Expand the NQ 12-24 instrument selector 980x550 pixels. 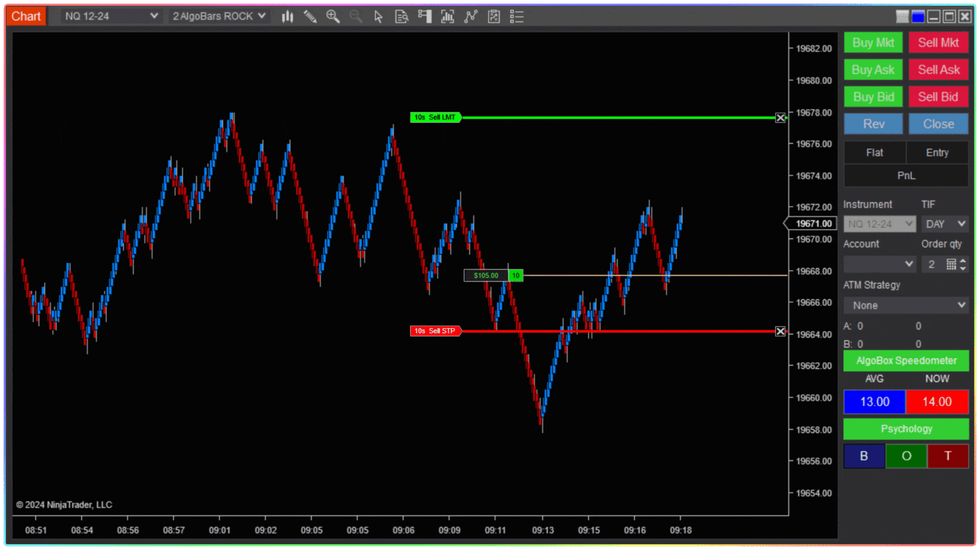[x=111, y=16]
